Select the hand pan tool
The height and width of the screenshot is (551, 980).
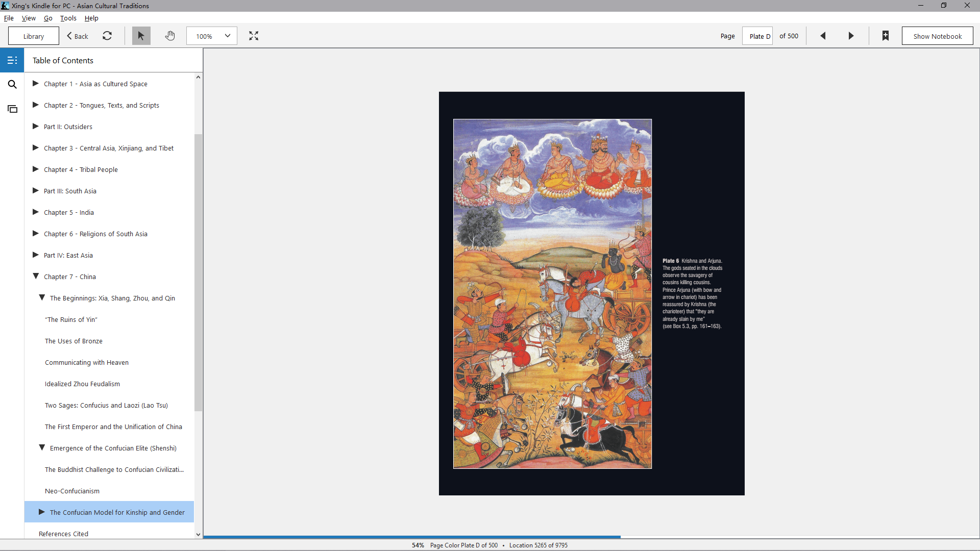(x=170, y=36)
